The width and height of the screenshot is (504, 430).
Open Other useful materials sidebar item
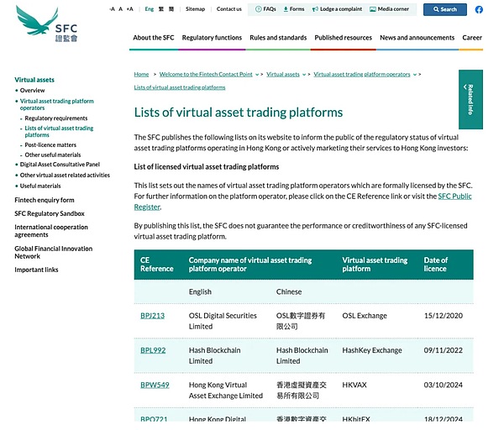(53, 155)
